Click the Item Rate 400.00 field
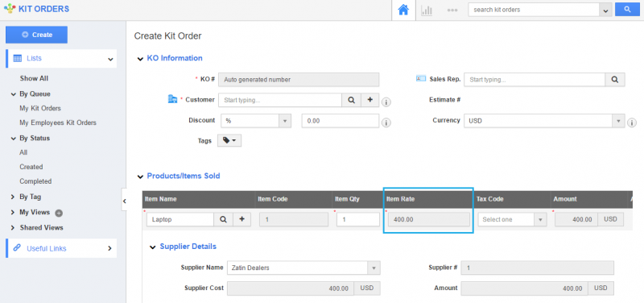This screenshot has height=303, width=644. [429, 219]
